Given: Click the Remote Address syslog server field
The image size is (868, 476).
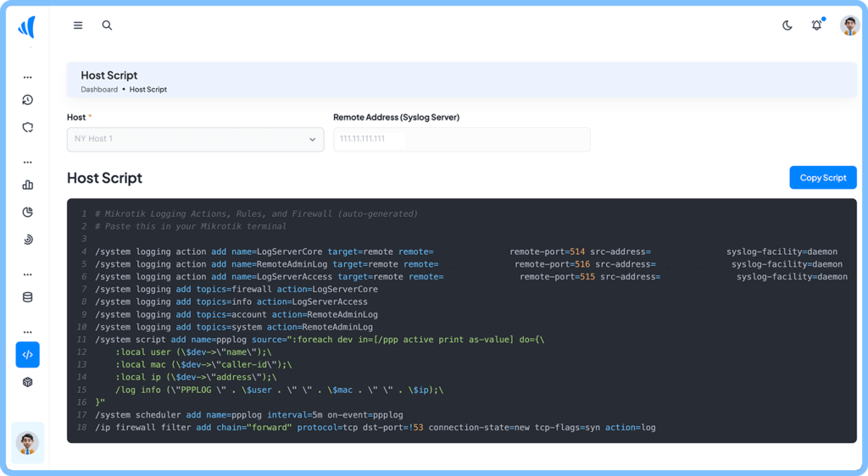Looking at the screenshot, I should (x=461, y=139).
